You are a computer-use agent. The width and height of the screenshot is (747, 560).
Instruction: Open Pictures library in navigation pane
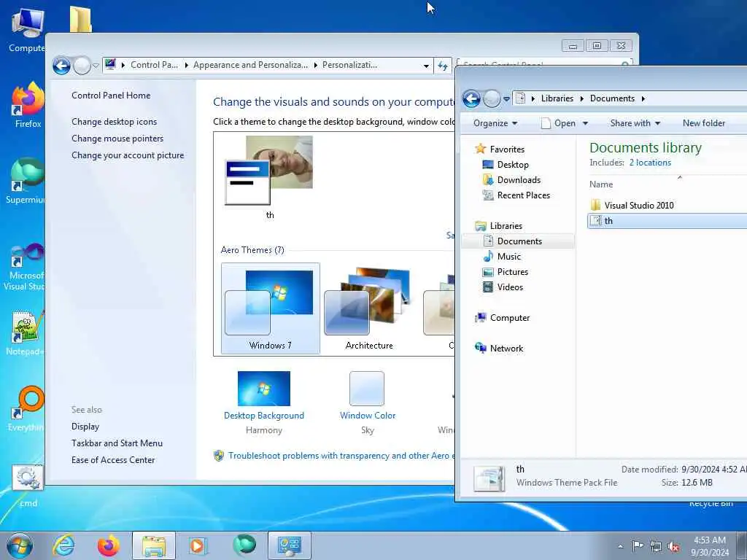[512, 271]
